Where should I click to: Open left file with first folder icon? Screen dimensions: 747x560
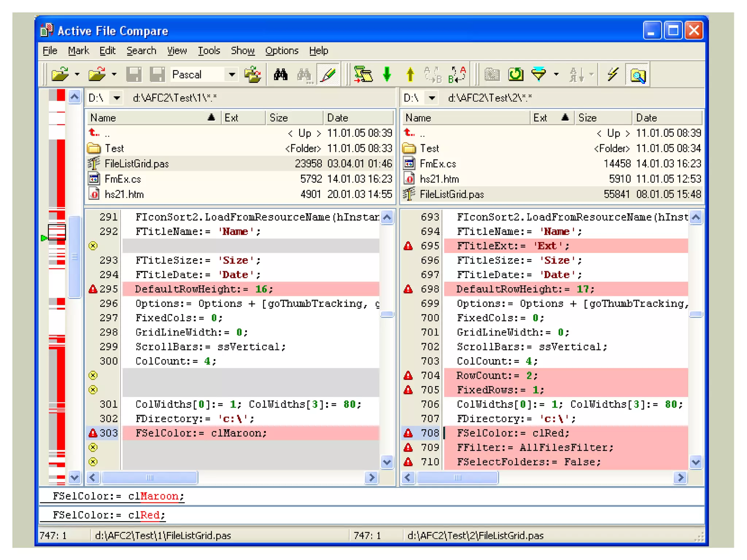click(61, 75)
